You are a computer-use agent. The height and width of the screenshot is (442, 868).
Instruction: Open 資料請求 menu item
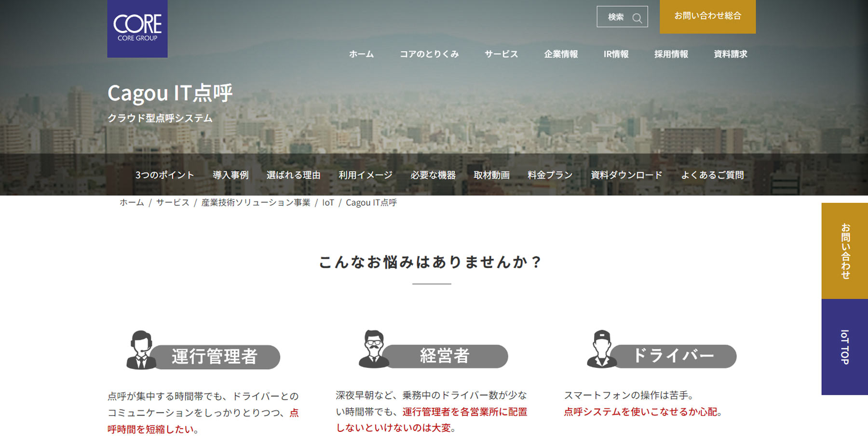coord(731,54)
